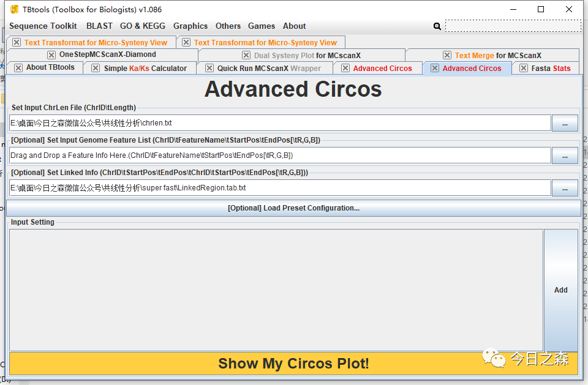
Task: Close the Text Merge for MCScanX tab
Action: coord(447,55)
